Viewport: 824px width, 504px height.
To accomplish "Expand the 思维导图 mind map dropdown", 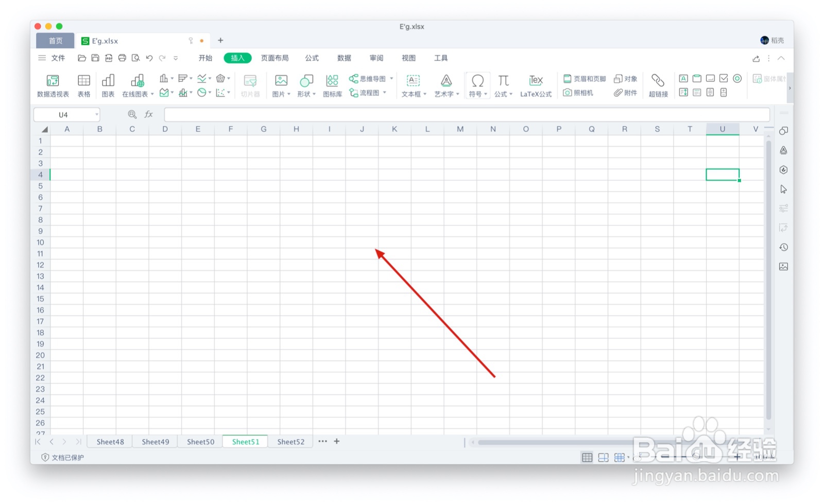I will (x=391, y=79).
